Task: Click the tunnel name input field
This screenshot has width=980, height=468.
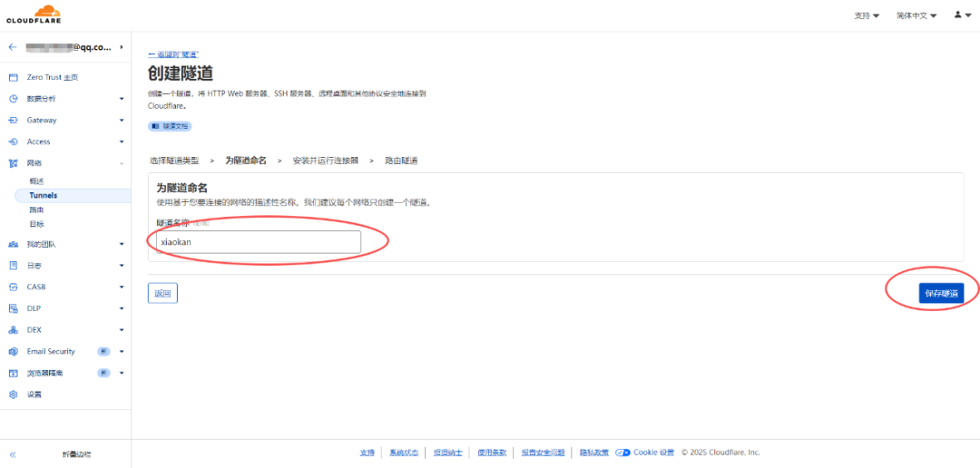Action: pyautogui.click(x=259, y=242)
